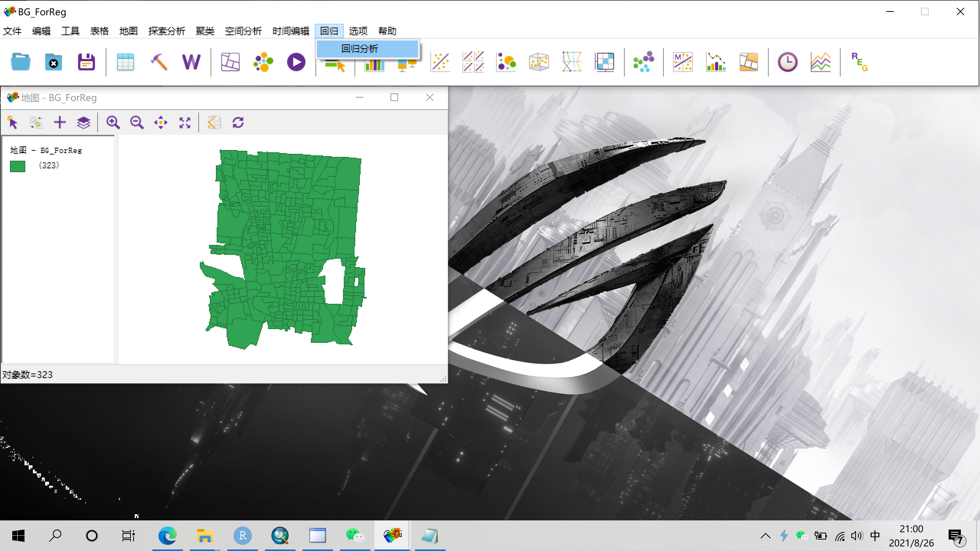The image size is (980, 551).
Task: Open the Moran scatter plot icon
Action: coord(683,62)
